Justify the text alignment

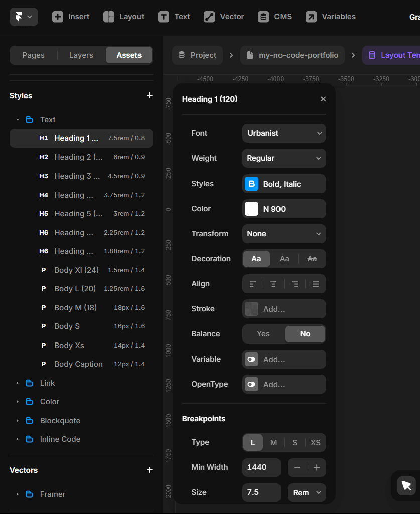(316, 284)
